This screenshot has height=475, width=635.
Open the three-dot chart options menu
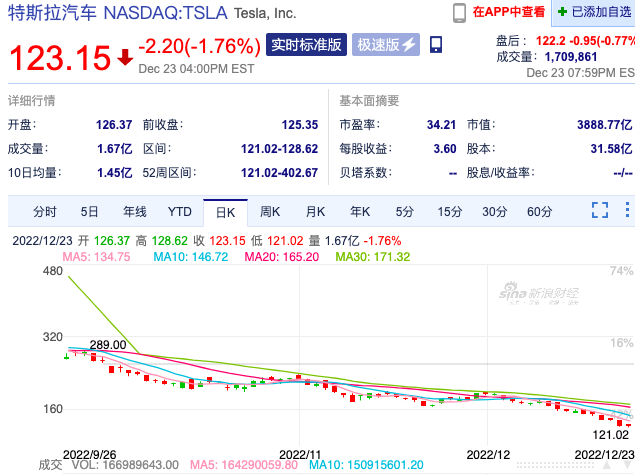coord(626,210)
